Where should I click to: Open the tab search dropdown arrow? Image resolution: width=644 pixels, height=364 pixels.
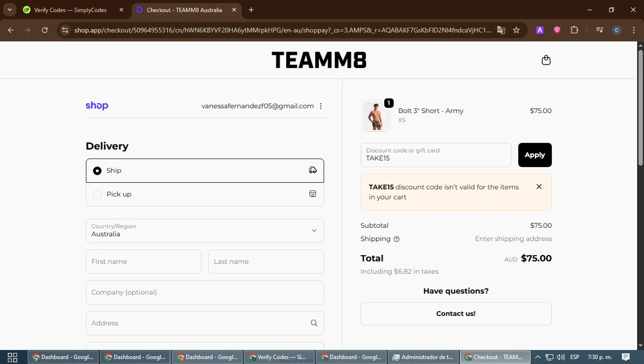coord(9,9)
